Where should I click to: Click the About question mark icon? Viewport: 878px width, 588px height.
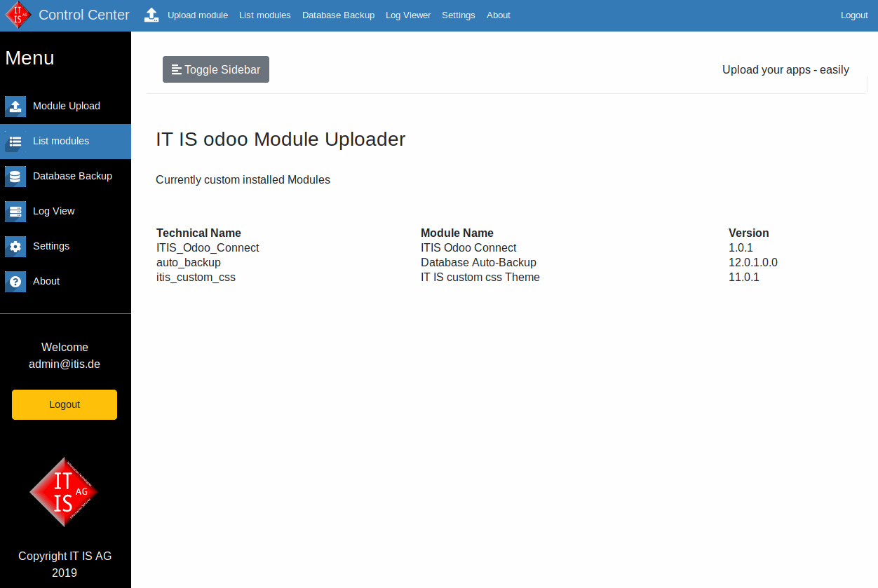point(15,281)
